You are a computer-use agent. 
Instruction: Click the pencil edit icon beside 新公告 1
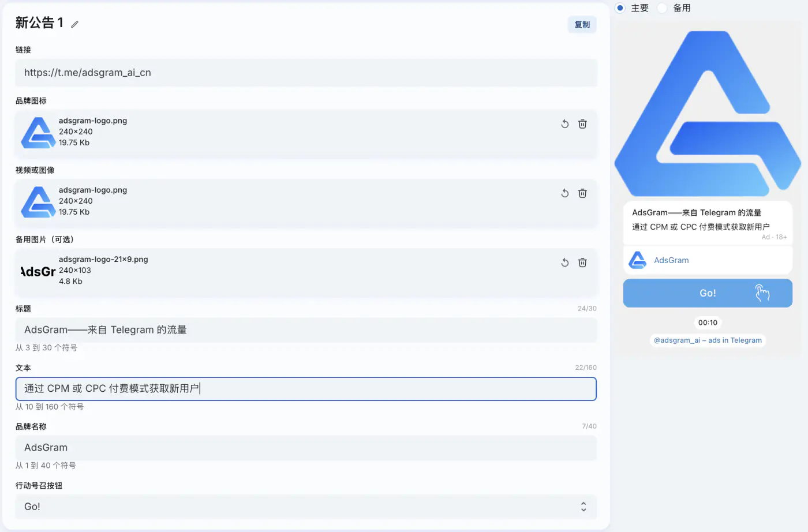74,24
